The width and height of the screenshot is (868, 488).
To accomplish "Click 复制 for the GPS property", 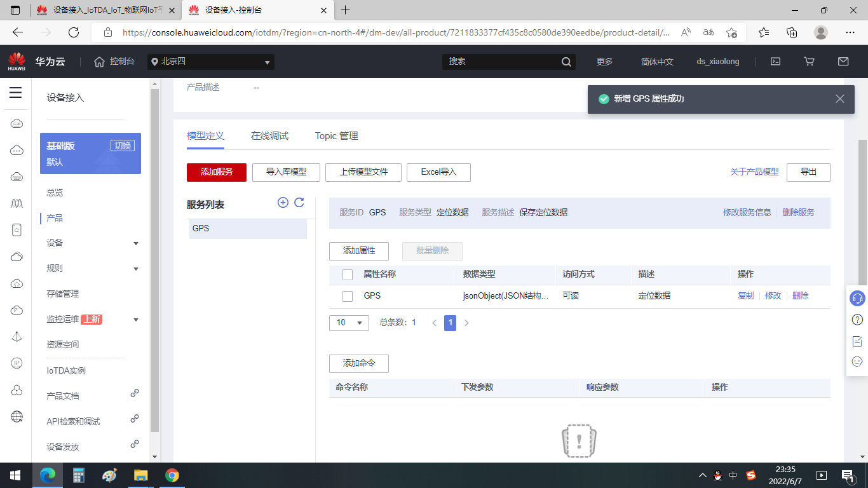I will pos(745,296).
